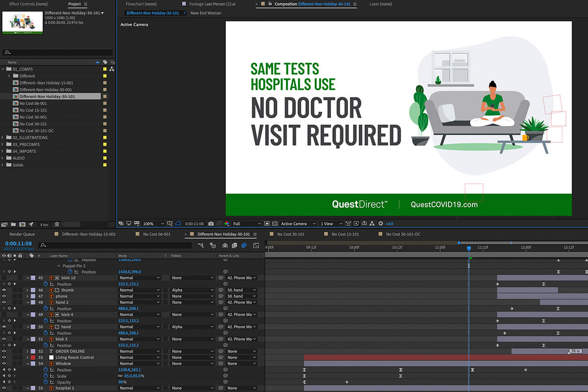
Task: Open the Composition Mini-Flowchart
Action: tap(201, 245)
